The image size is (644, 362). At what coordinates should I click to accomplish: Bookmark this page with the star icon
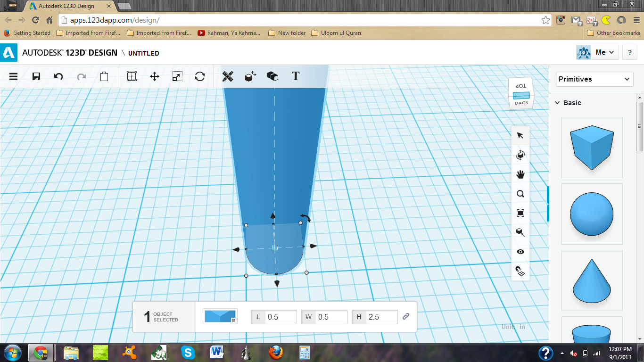[x=545, y=20]
